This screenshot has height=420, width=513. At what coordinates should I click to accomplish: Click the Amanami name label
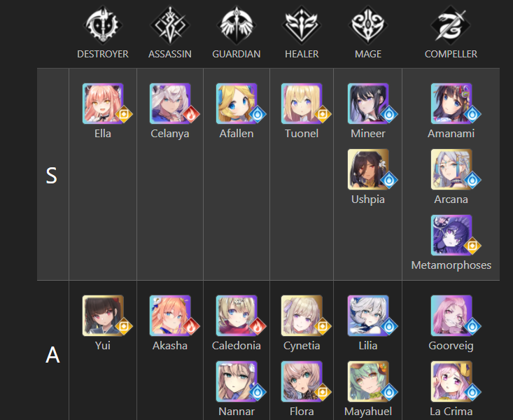point(451,134)
